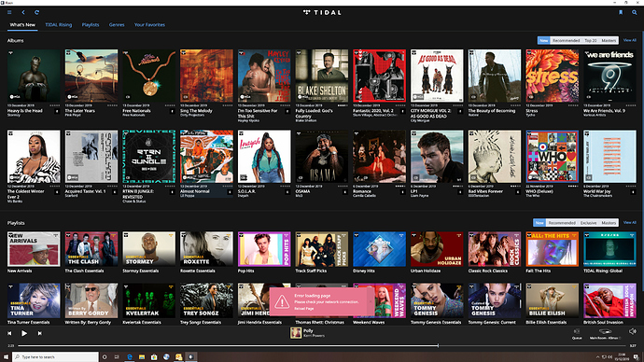Select the Masters filter for Playlists
Image resolution: width=644 pixels, height=362 pixels.
coord(609,222)
